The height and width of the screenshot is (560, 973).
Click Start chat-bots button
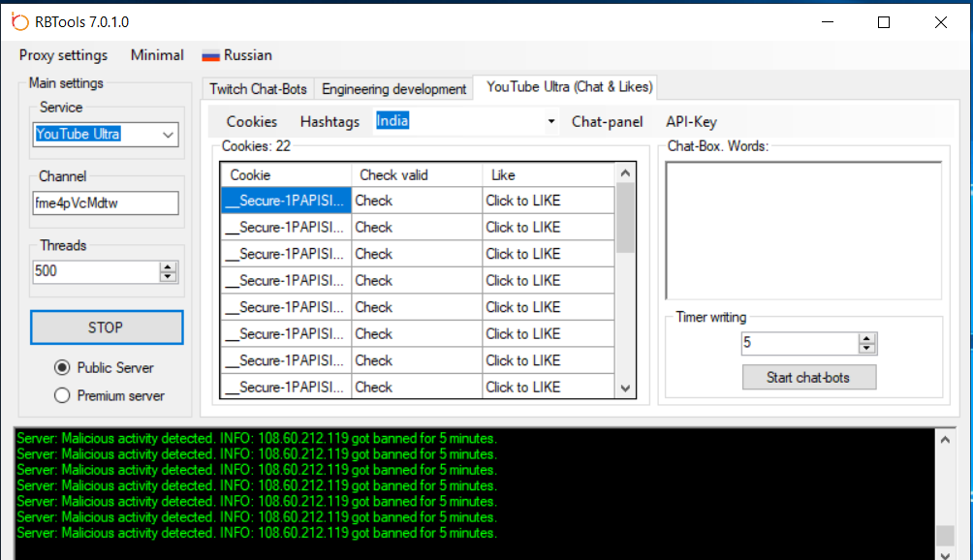click(x=808, y=377)
